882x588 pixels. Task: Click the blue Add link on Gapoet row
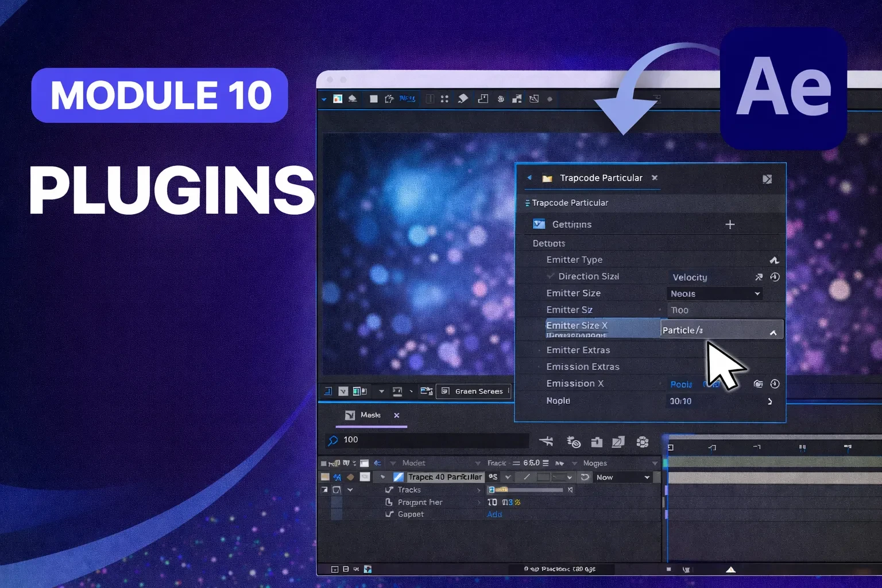[494, 514]
